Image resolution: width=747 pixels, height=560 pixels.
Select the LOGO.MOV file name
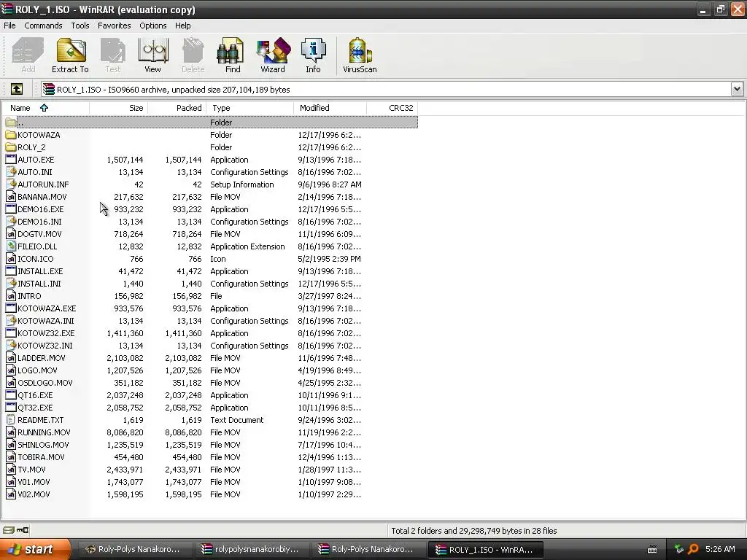(x=37, y=370)
